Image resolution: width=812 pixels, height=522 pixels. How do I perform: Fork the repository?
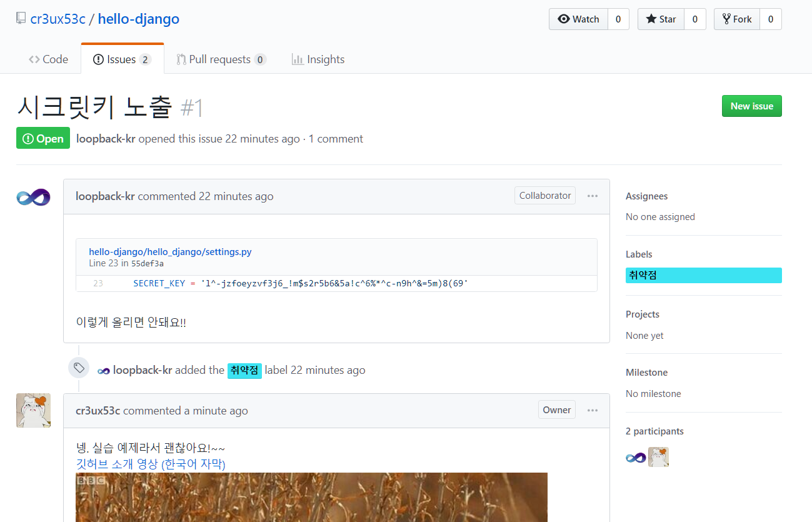(737, 19)
